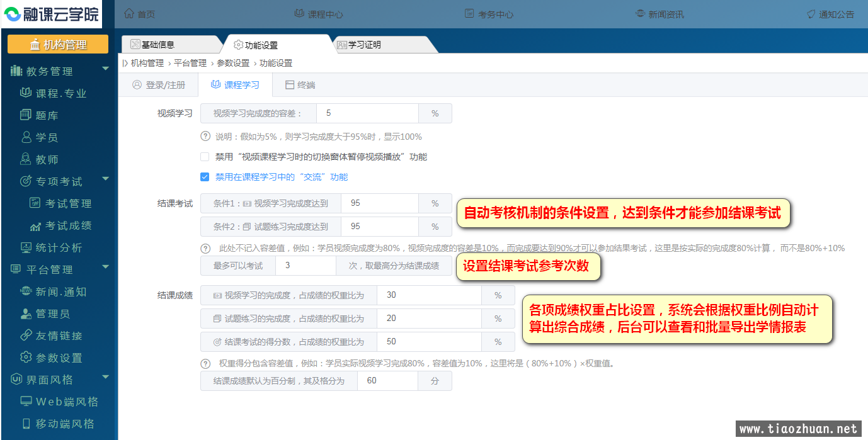Open the 终端 subtab
This screenshot has height=440, width=868.
(300, 84)
